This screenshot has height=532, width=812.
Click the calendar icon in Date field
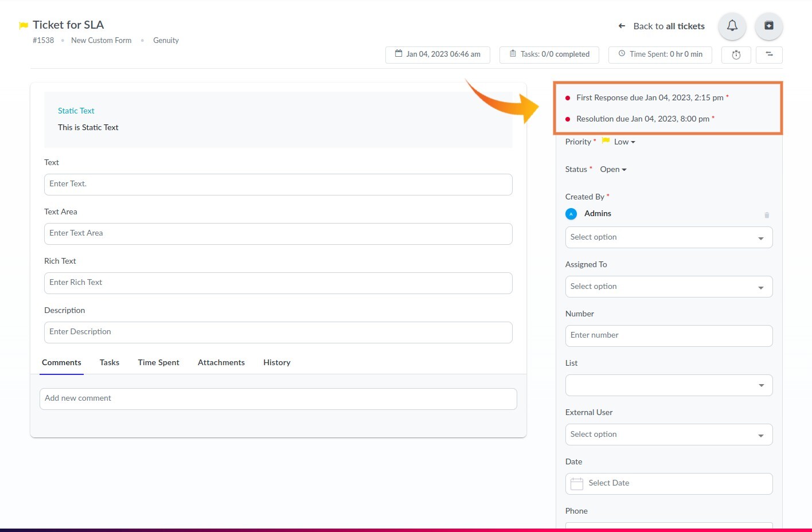577,484
